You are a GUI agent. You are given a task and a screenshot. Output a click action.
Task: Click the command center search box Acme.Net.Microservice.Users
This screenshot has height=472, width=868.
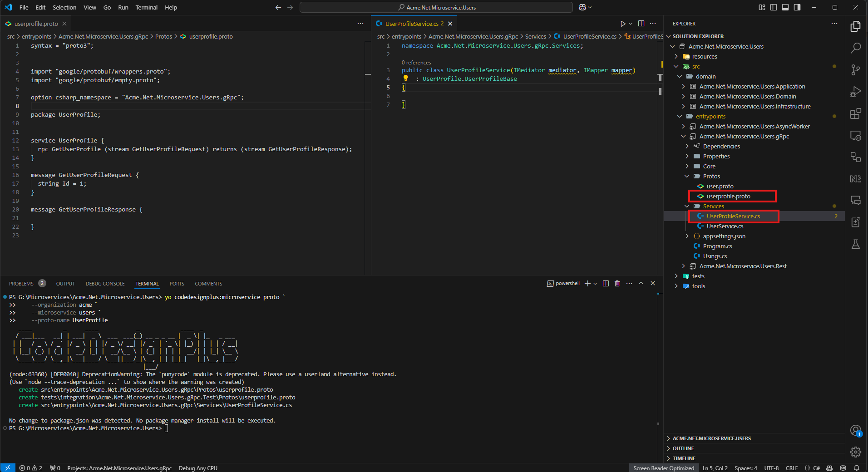[436, 7]
